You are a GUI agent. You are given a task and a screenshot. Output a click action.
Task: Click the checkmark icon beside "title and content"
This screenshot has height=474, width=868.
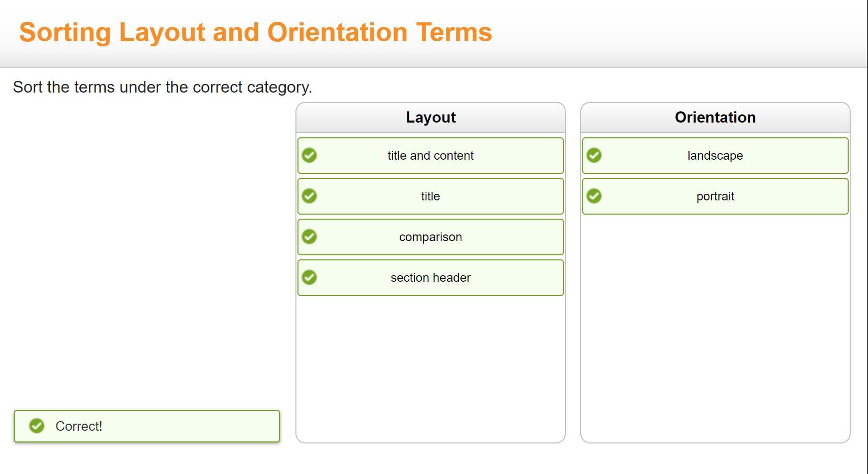309,155
